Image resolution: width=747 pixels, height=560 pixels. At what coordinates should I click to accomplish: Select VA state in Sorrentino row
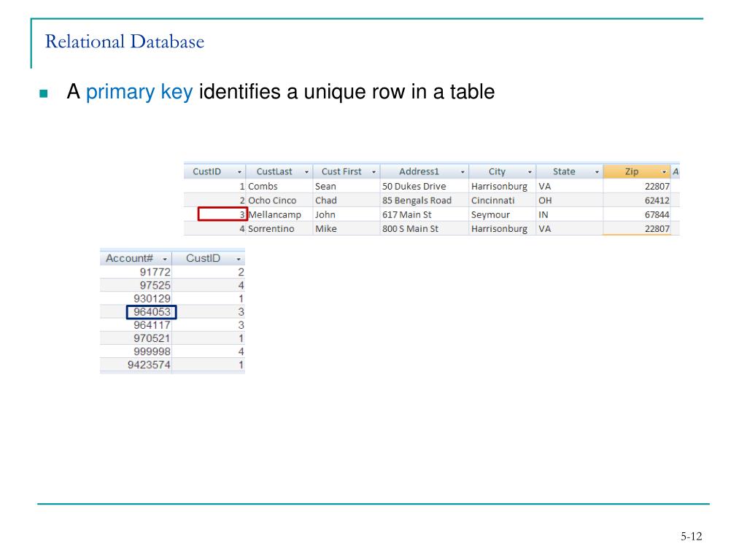pyautogui.click(x=570, y=228)
